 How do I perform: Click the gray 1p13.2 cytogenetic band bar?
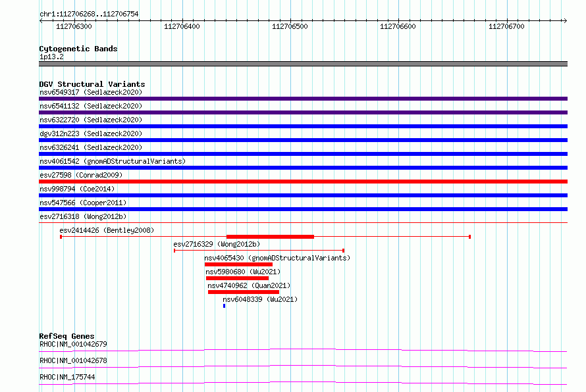[303, 64]
